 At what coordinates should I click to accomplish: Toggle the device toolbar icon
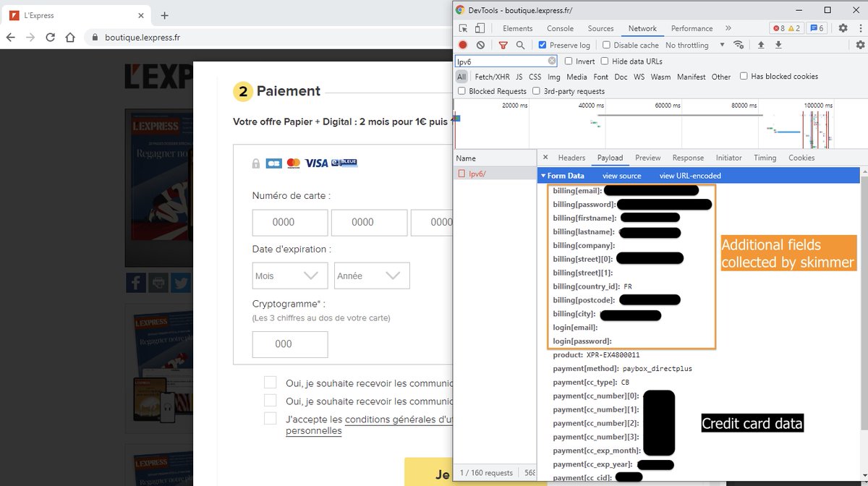tap(480, 28)
